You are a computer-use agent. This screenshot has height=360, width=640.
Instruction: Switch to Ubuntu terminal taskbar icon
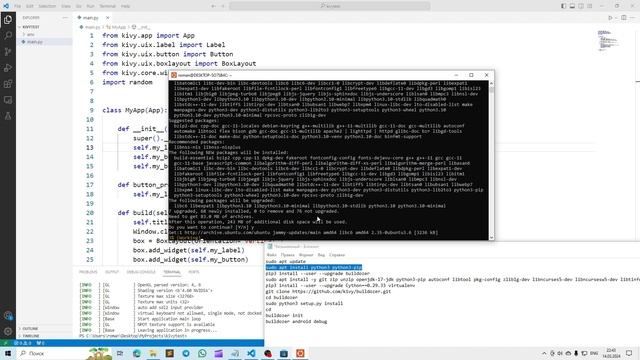tap(300, 353)
